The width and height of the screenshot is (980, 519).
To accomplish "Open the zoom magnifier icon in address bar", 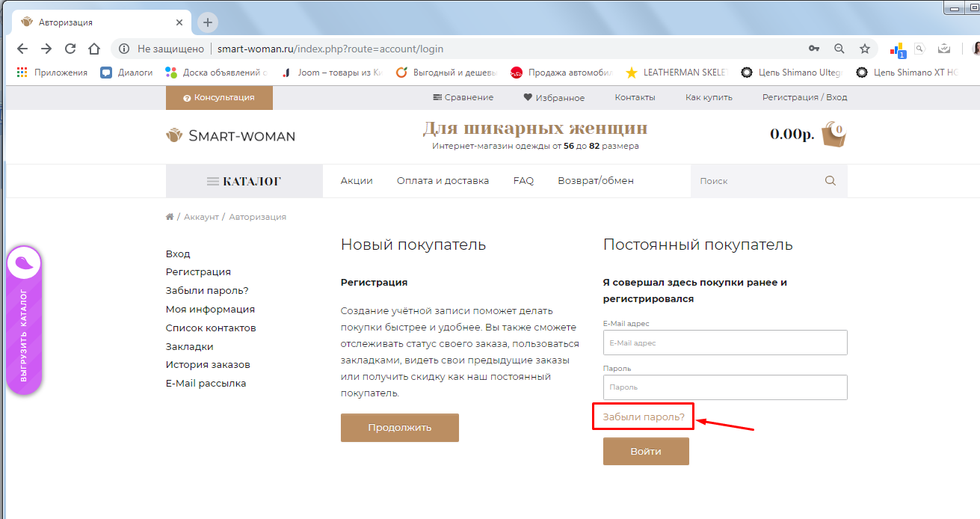I will (x=839, y=49).
